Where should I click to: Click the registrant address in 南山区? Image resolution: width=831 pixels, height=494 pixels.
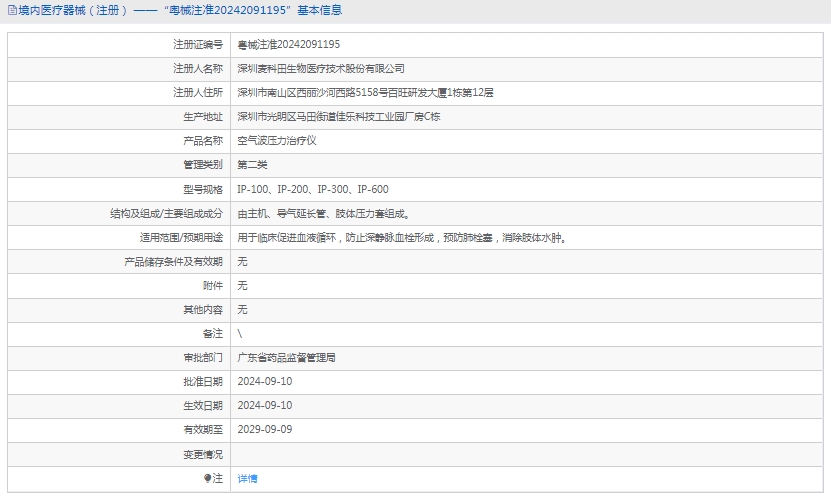(x=365, y=93)
